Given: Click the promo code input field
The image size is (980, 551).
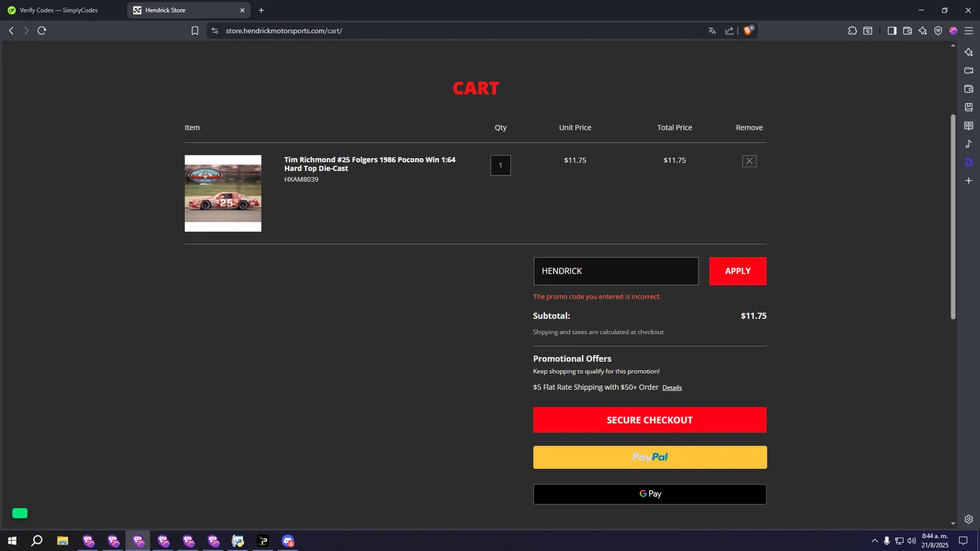Looking at the screenshot, I should click(616, 271).
